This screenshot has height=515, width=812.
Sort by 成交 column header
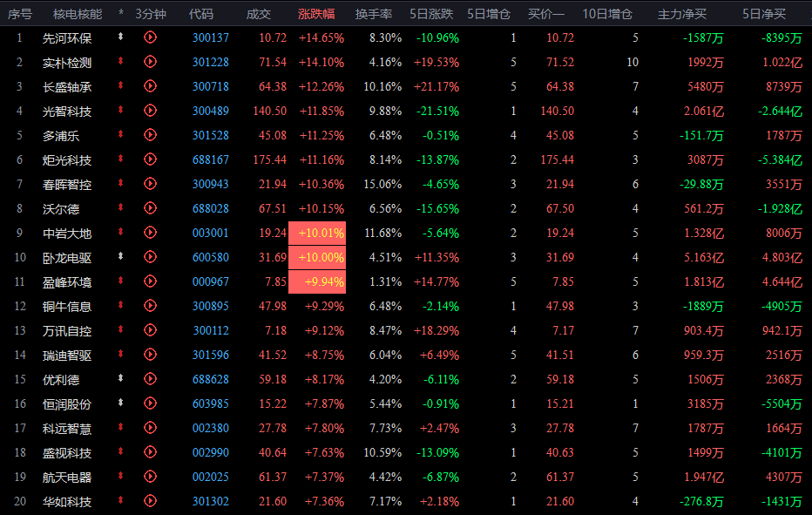259,14
